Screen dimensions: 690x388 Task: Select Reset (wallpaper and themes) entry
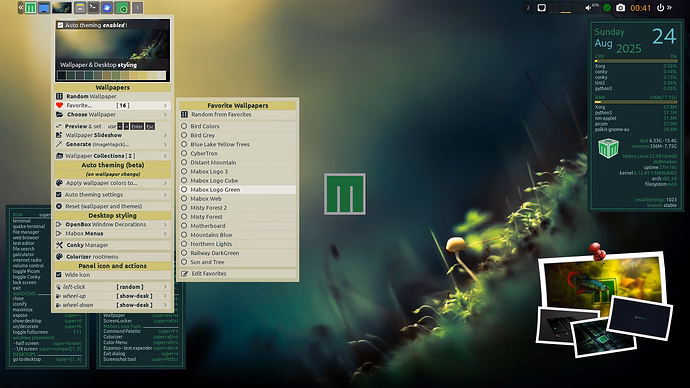coord(113,206)
